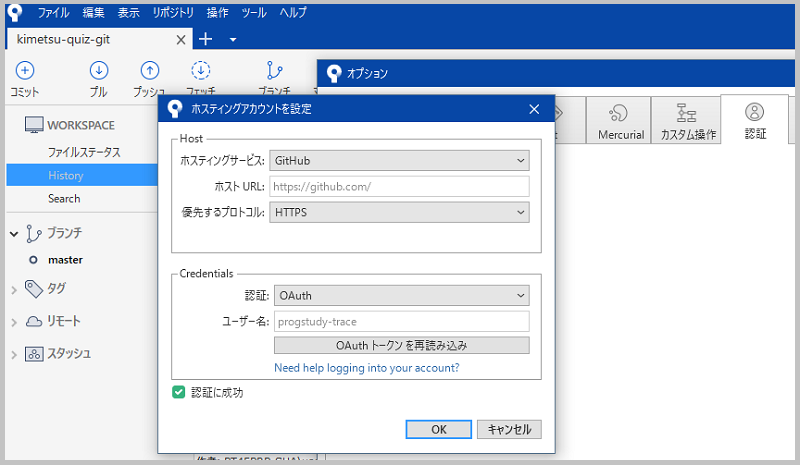Click the current-branch circle marker next to master
The image size is (800, 465).
33,260
